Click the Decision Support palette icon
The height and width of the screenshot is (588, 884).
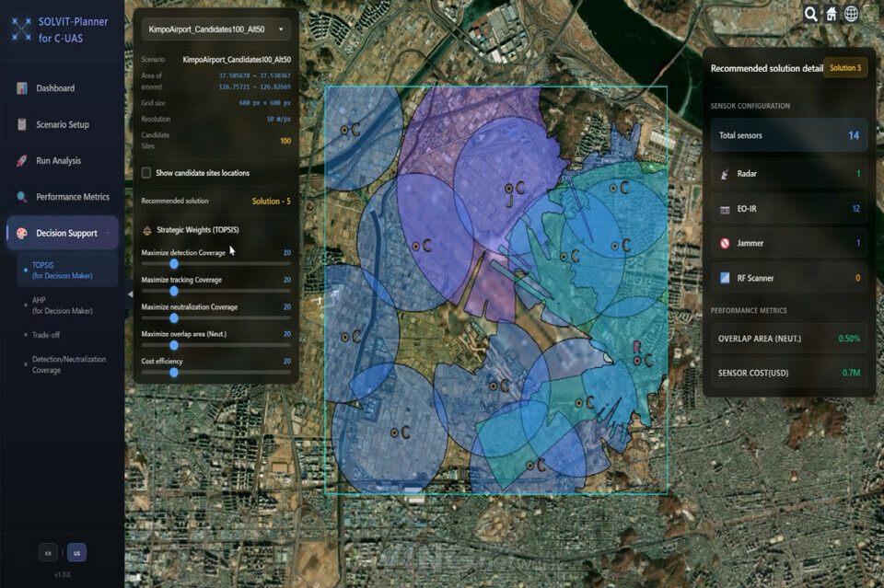(x=21, y=233)
